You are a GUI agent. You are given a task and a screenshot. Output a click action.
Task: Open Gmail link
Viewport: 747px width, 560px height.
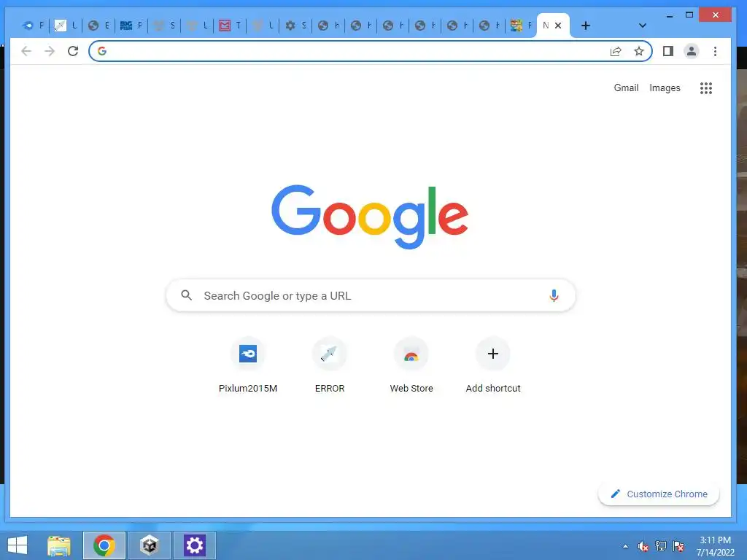pos(626,87)
